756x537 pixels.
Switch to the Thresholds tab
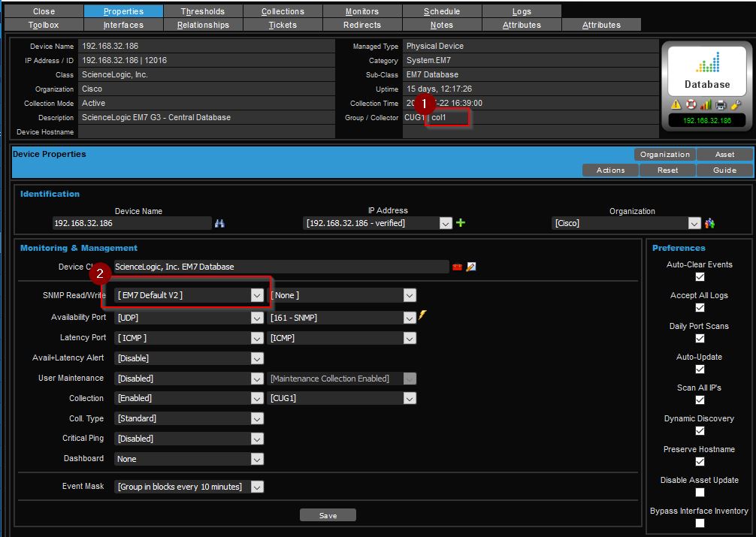[203, 11]
